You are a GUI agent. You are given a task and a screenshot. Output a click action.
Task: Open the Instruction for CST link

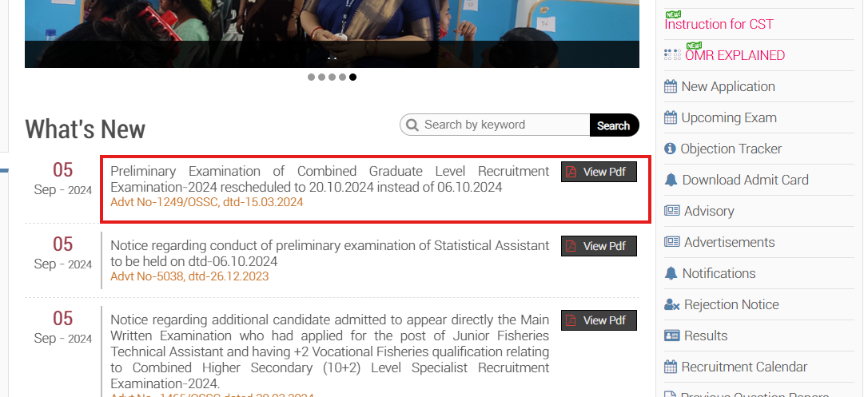click(719, 24)
